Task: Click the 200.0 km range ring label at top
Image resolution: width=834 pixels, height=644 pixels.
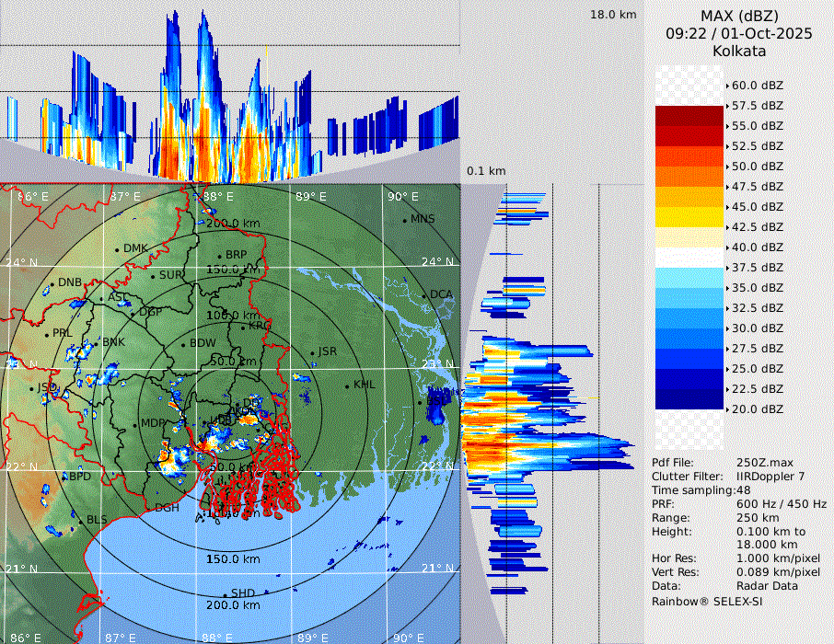Action: (x=232, y=224)
